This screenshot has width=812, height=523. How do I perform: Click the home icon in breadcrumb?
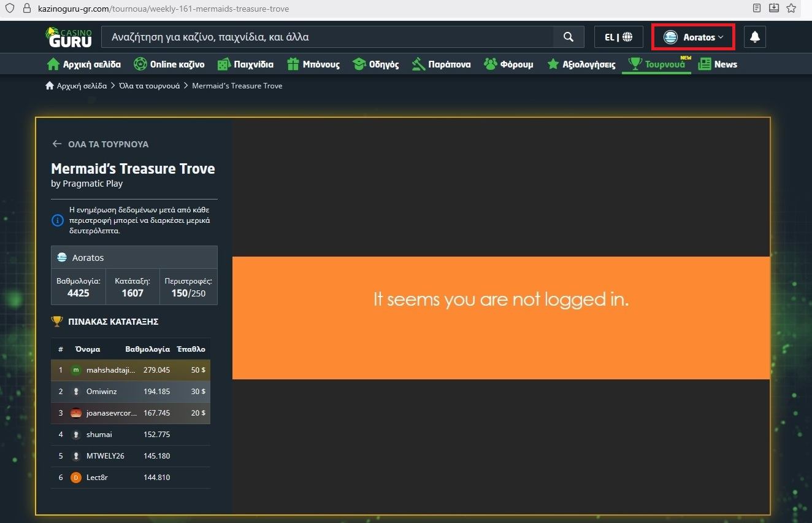50,86
